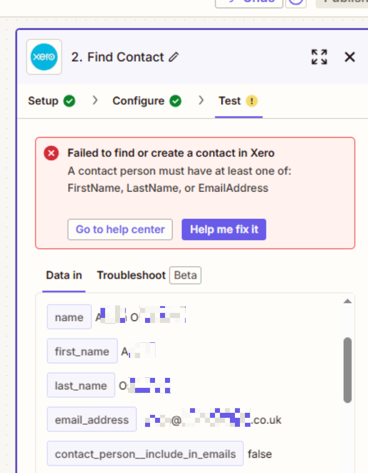Select the email_address field label
368x473 pixels.
coord(92,420)
